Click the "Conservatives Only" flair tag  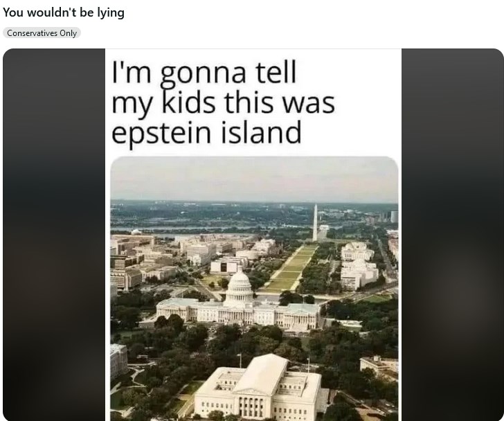click(42, 33)
